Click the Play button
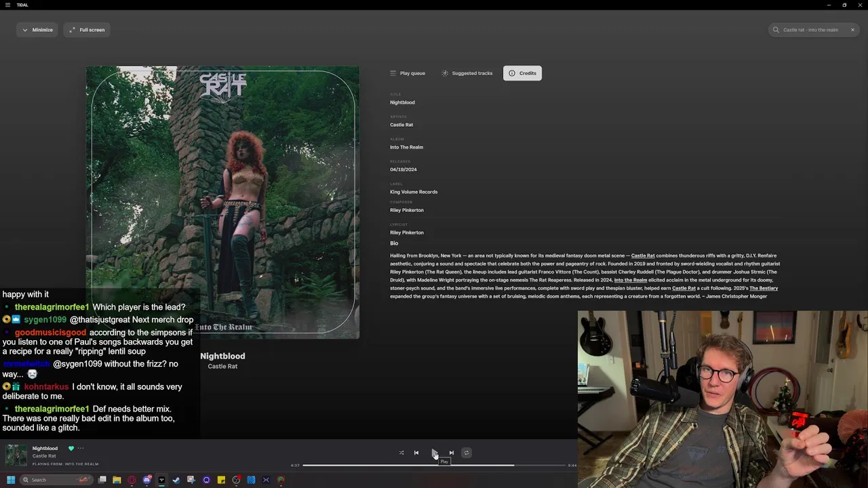The image size is (868, 488). pyautogui.click(x=434, y=453)
